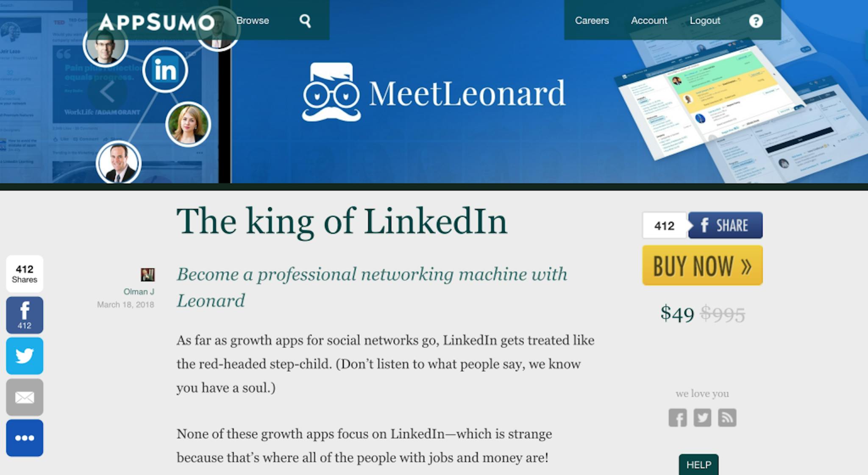Viewport: 868px width, 475px height.
Task: Visit AppSumo Facebook page icon
Action: (x=678, y=418)
